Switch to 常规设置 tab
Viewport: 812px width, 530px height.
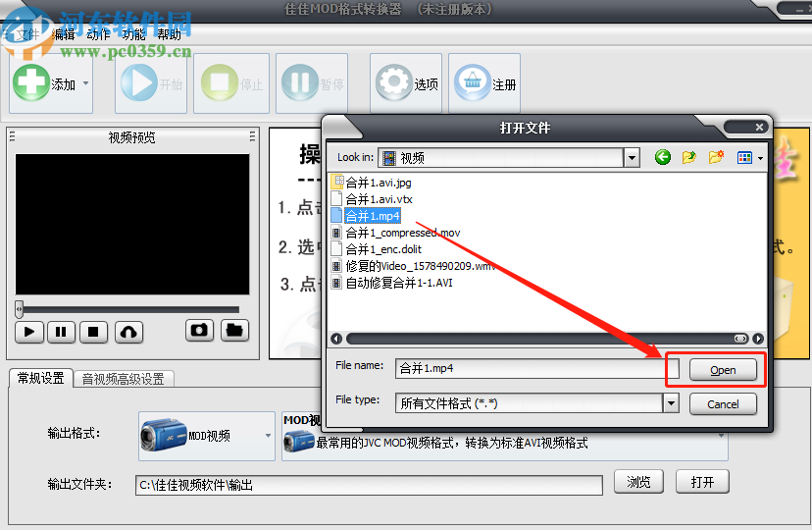click(x=41, y=378)
